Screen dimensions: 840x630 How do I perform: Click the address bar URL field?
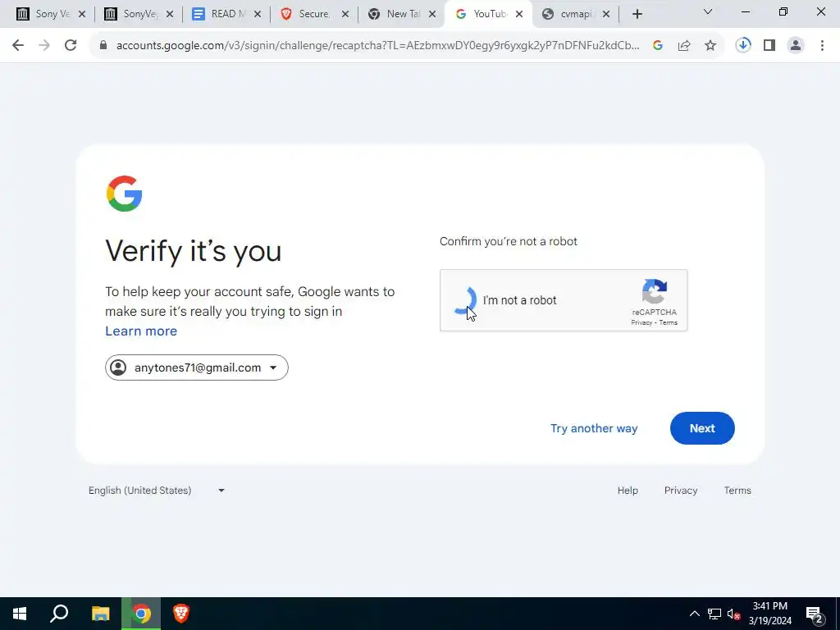click(377, 46)
